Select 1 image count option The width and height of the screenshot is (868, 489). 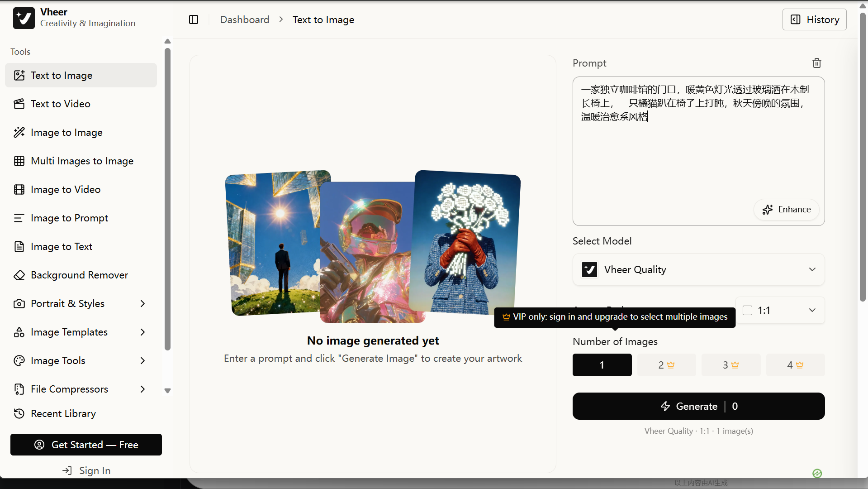coord(602,365)
